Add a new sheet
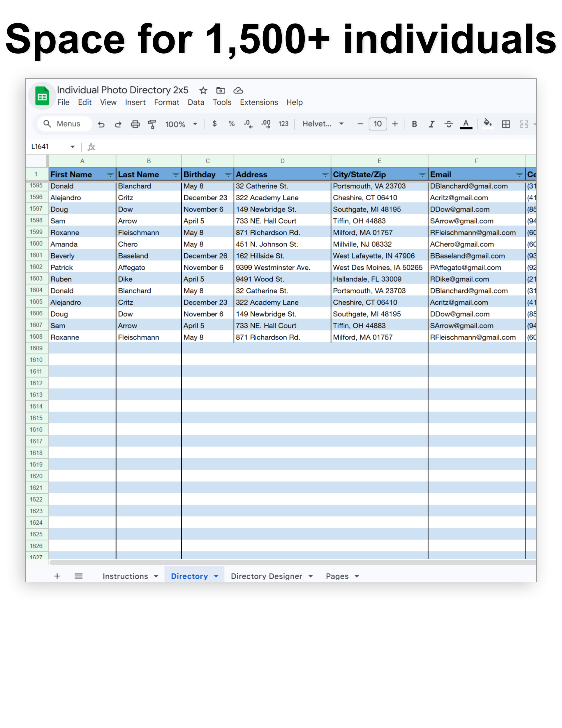Screen dimensions: 562x728 click(x=57, y=576)
